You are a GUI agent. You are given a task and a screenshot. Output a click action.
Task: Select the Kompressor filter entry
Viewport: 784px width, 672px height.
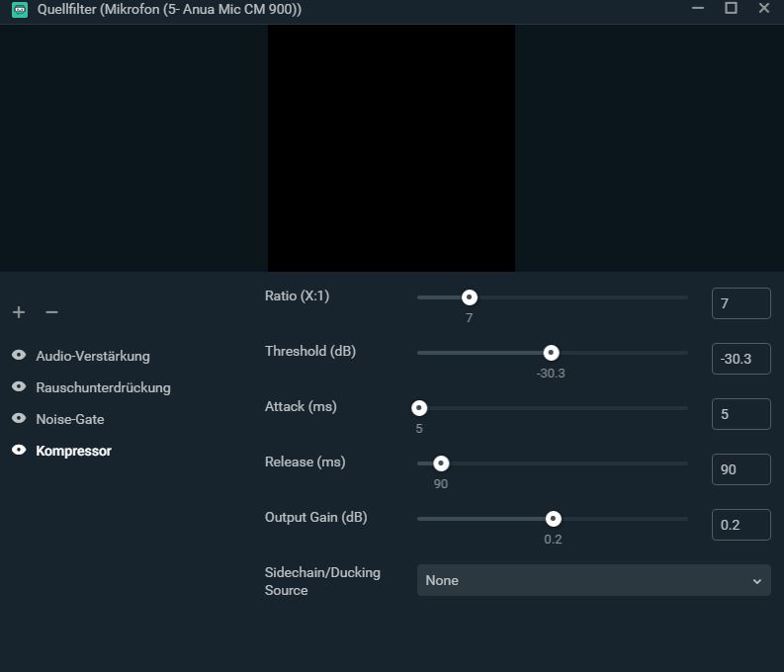tap(73, 451)
